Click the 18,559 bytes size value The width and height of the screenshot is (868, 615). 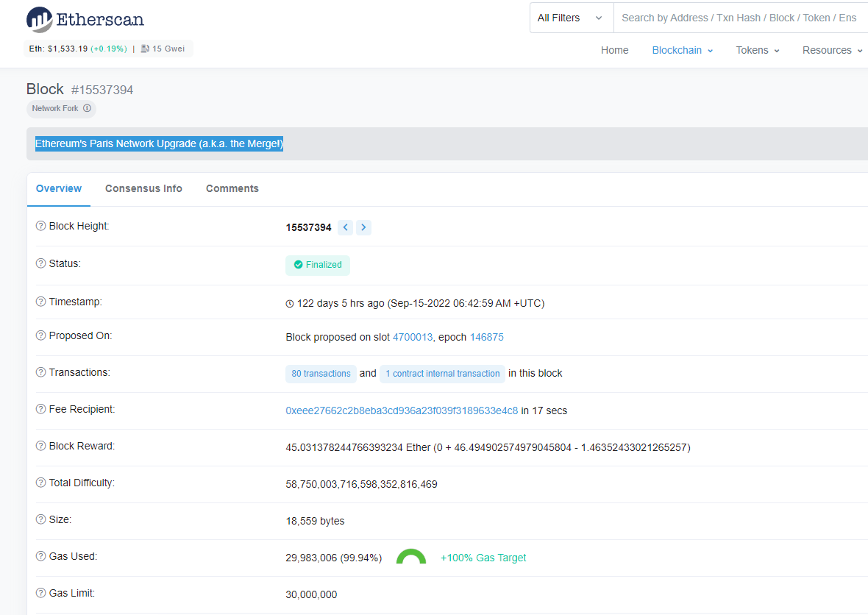(315, 521)
